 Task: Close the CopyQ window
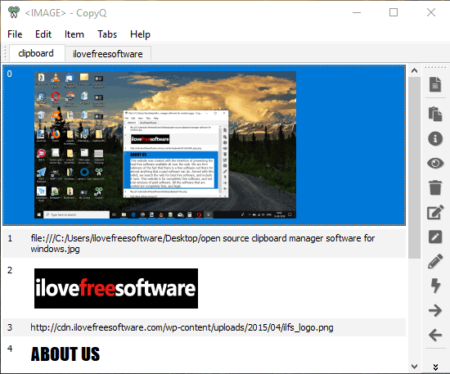pyautogui.click(x=431, y=13)
